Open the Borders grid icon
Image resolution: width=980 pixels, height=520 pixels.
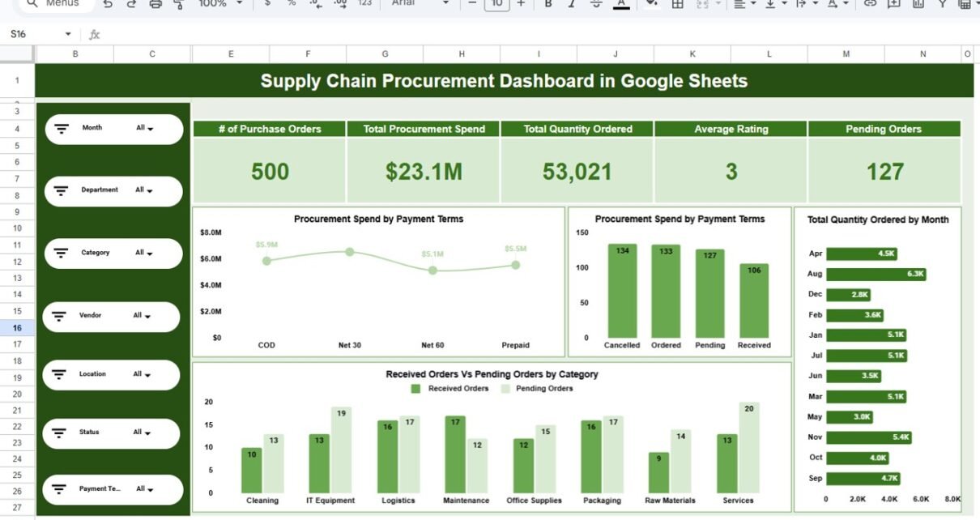(678, 4)
